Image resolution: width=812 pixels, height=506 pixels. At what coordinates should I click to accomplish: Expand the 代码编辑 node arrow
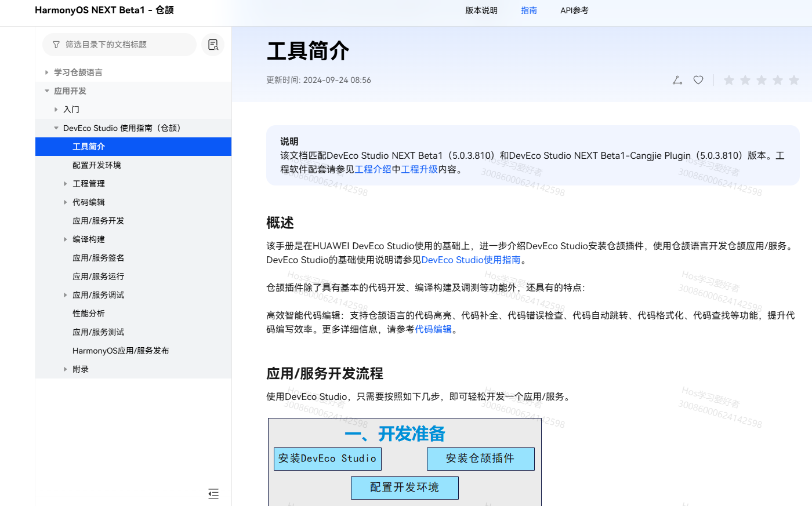click(66, 202)
